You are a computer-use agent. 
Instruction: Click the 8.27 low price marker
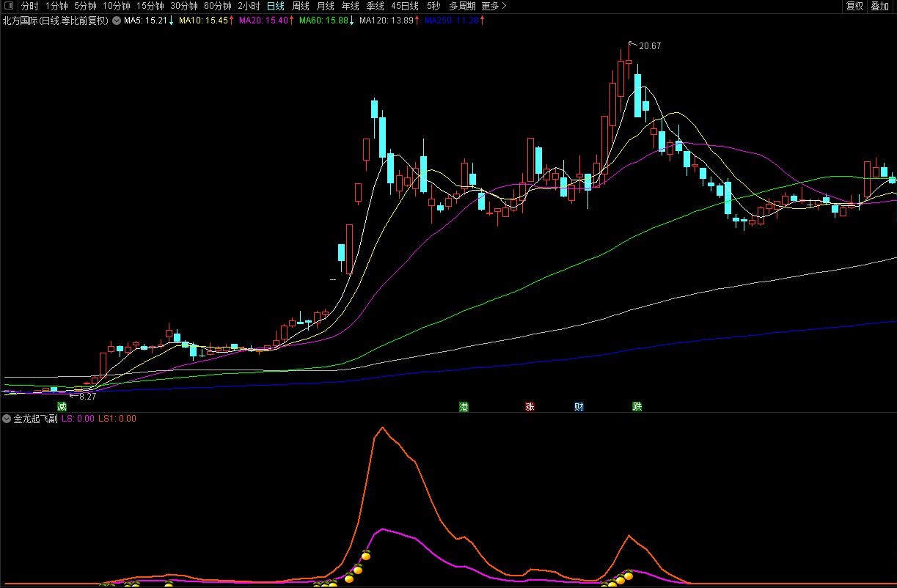[x=87, y=397]
